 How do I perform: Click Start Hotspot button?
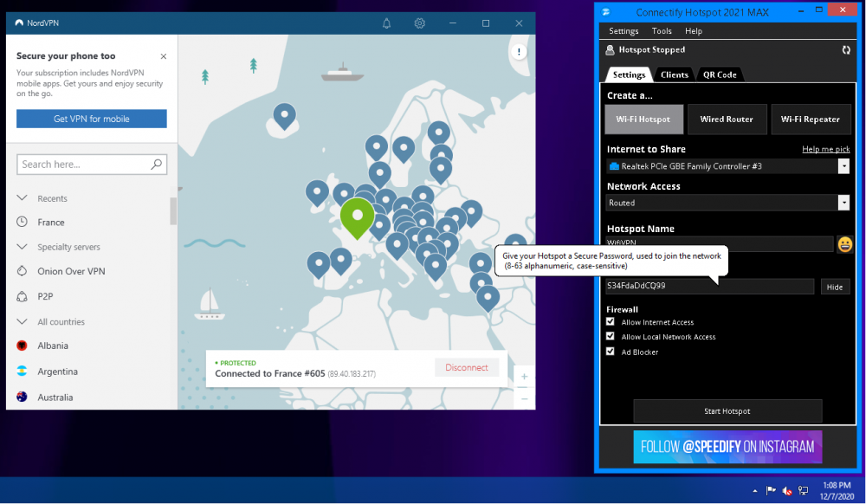point(727,410)
